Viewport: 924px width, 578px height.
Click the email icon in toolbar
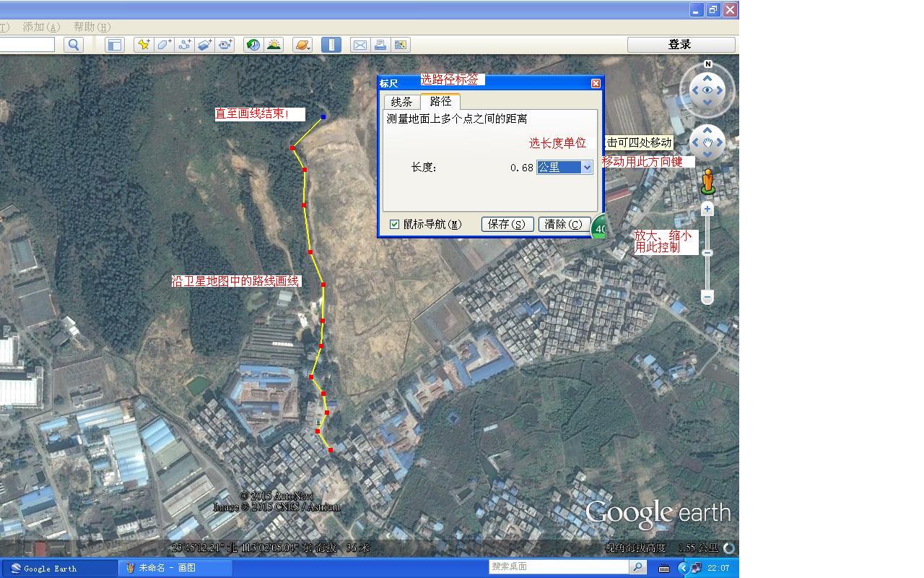click(359, 45)
